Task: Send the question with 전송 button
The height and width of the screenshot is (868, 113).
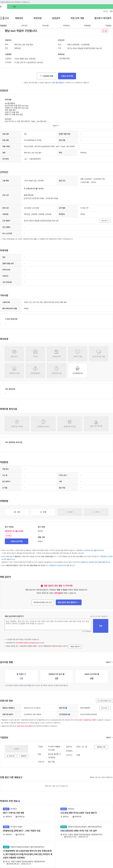Action: point(101,626)
